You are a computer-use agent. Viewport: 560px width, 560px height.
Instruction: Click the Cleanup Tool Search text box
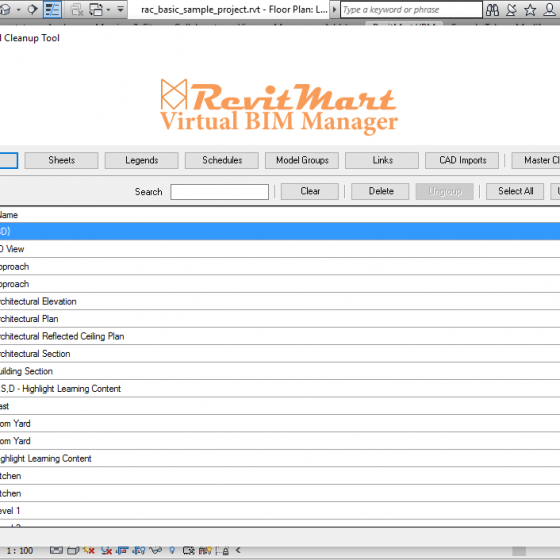[219, 192]
